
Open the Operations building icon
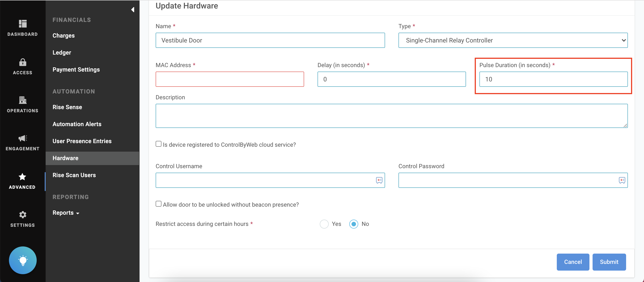(x=23, y=100)
